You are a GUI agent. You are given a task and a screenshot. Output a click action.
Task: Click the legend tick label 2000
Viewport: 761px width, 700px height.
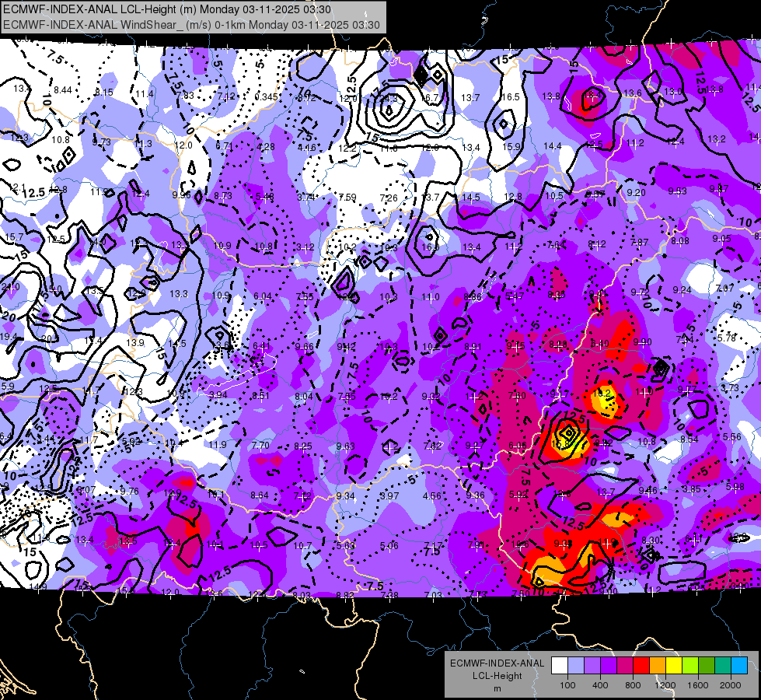coord(731,685)
